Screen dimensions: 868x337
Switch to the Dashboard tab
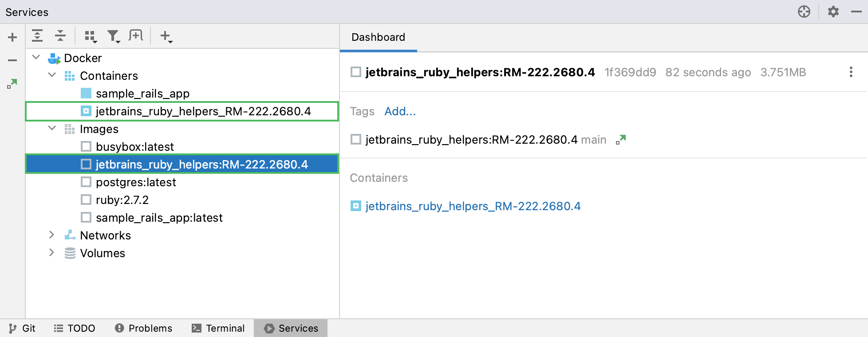click(x=378, y=37)
